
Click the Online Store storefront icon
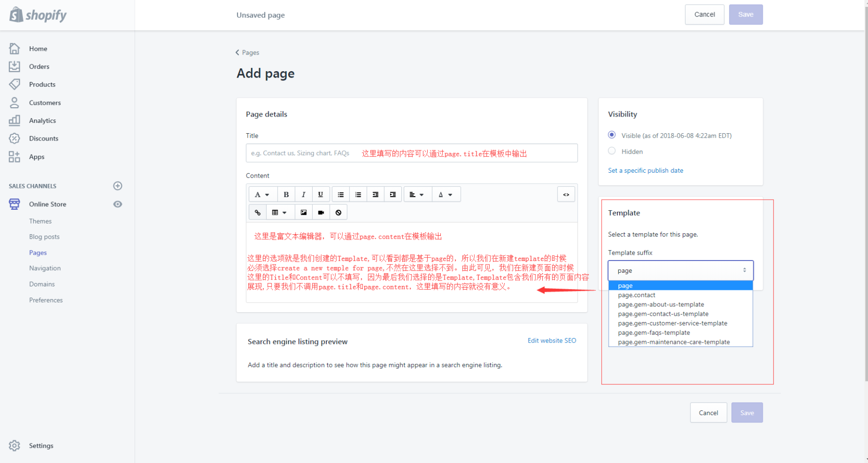click(15, 204)
